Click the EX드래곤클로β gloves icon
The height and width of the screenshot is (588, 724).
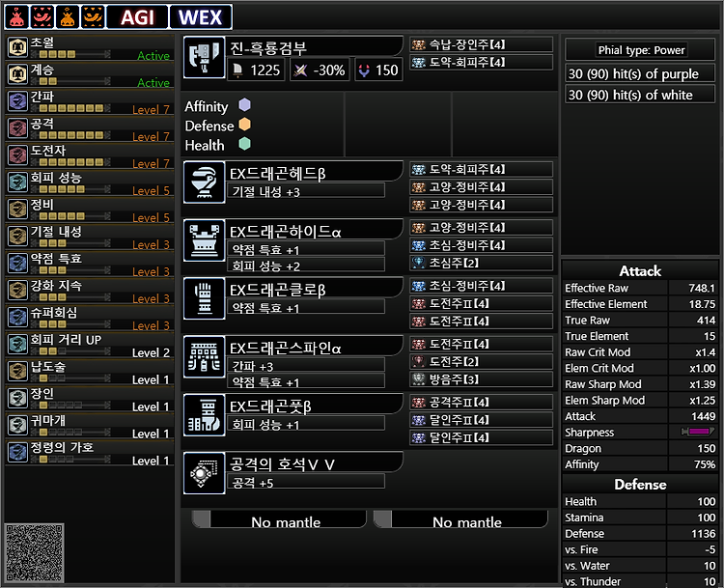(x=204, y=299)
